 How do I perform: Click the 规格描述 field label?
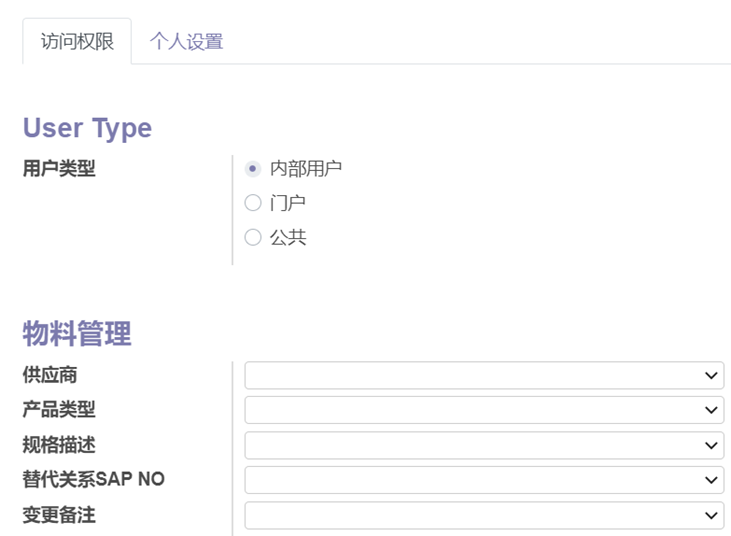(59, 445)
